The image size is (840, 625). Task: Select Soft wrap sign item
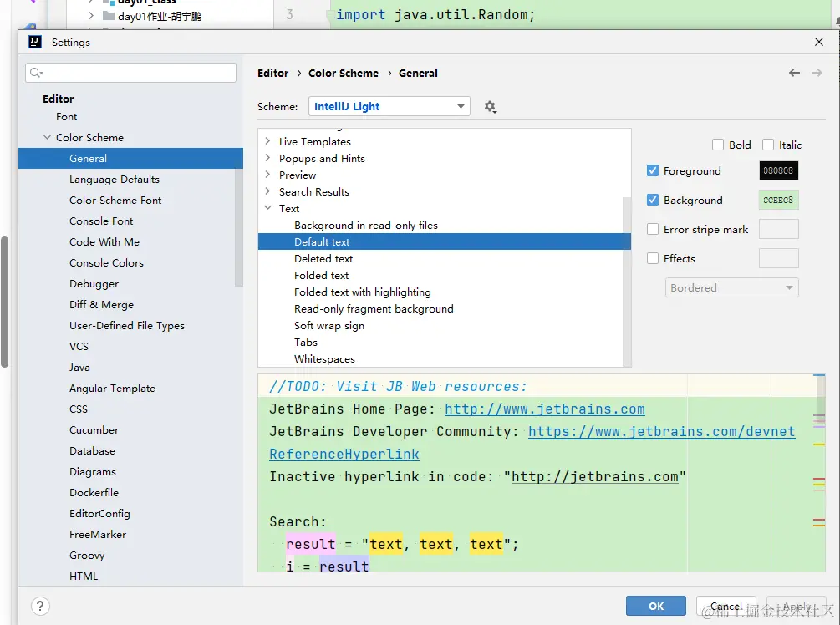pos(329,326)
